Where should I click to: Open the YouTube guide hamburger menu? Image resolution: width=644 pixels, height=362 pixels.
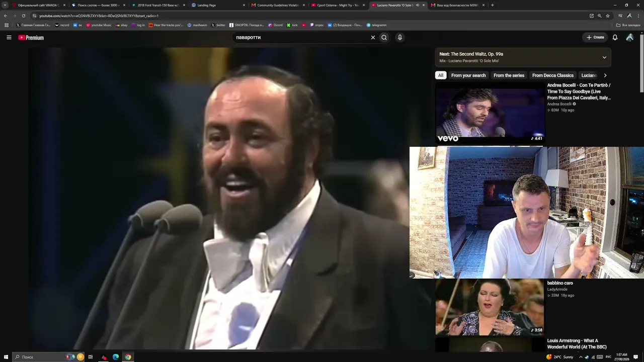(x=9, y=37)
